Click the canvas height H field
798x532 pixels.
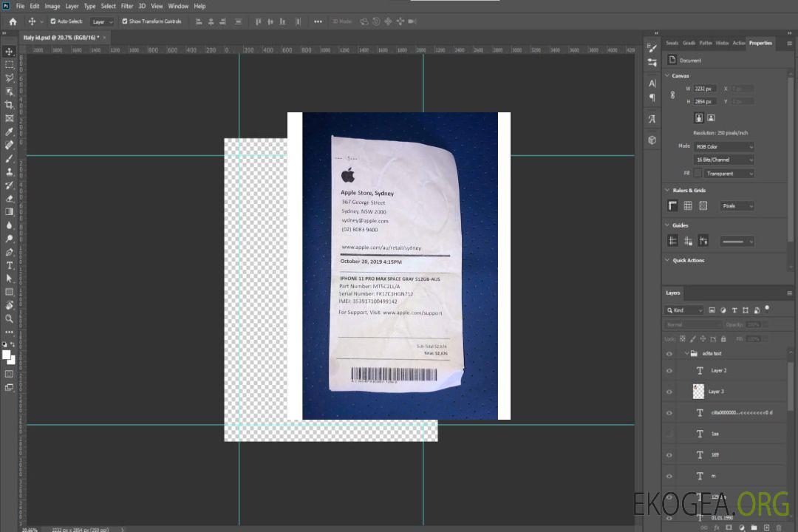point(705,101)
